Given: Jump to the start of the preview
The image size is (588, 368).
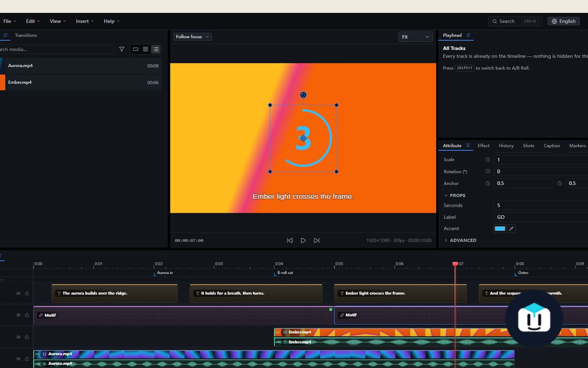Looking at the screenshot, I should (x=290, y=241).
